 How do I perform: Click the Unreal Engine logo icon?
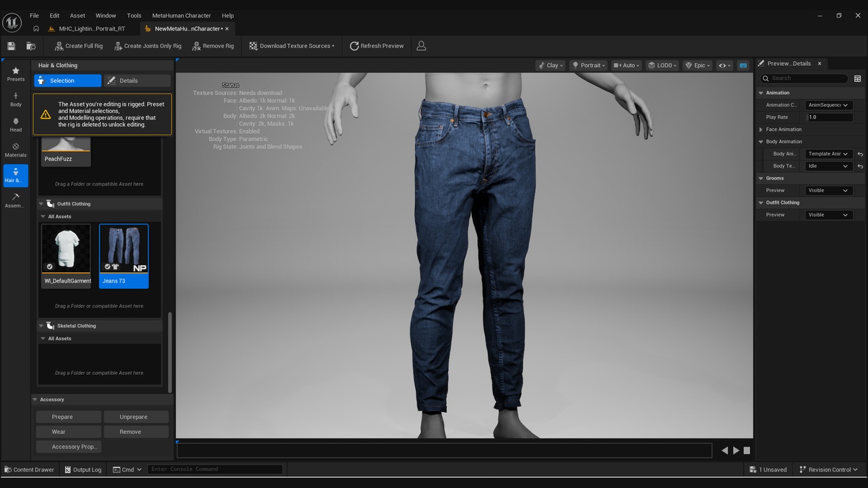coord(12,22)
